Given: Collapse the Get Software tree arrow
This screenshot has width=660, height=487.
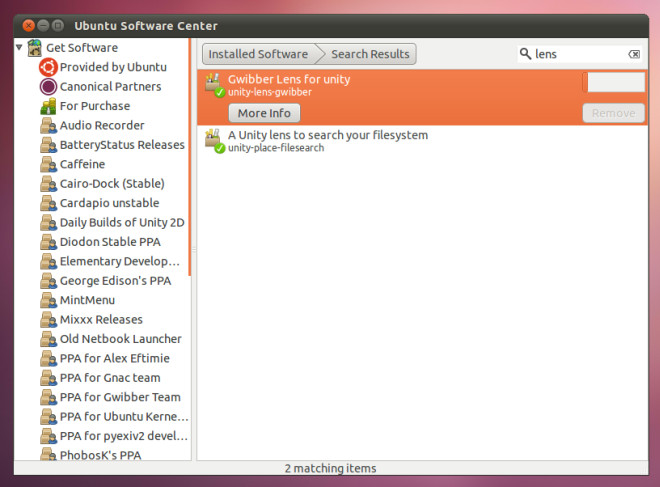Looking at the screenshot, I should (x=19, y=47).
